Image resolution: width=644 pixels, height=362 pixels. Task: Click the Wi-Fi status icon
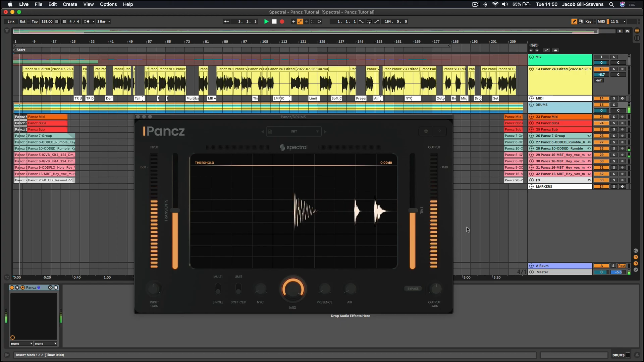495,4
